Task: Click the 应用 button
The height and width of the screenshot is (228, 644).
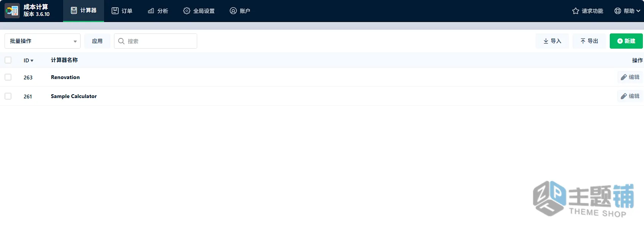Action: tap(97, 41)
